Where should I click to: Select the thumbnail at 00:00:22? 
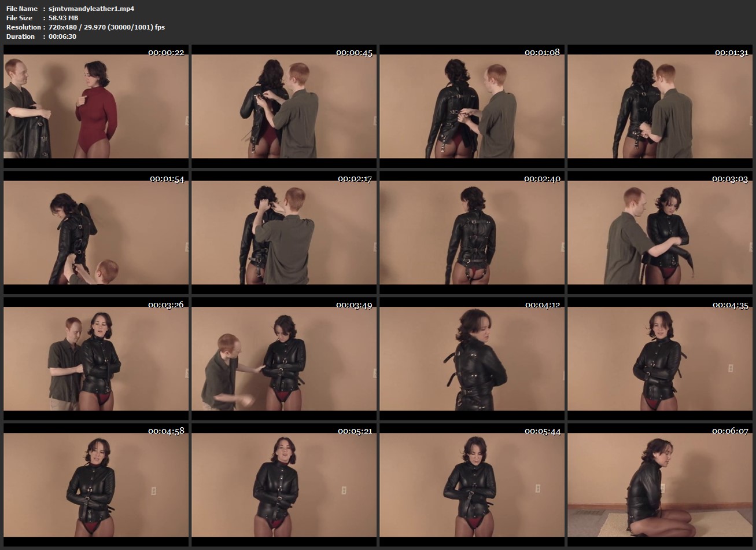[x=96, y=107]
